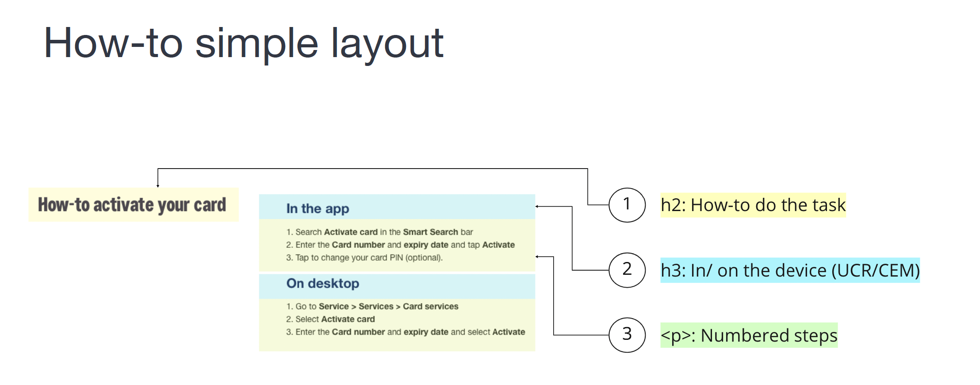This screenshot has height=385, width=980.
Task: Select the '<p>: Numbered steps' green label
Action: (749, 335)
